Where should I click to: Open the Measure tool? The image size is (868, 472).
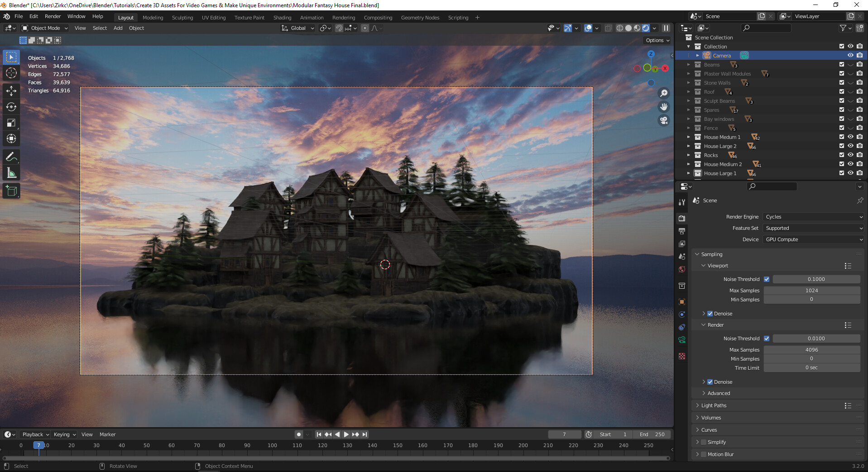11,173
